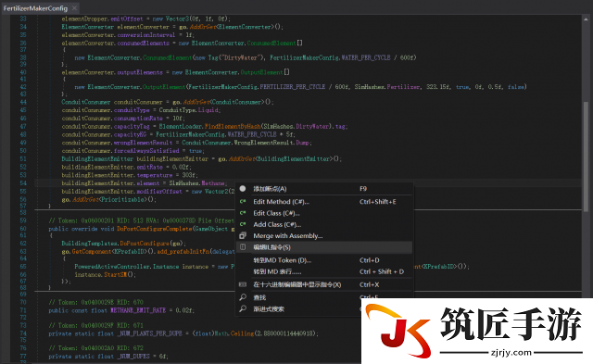Click the Token comment on line 70
This screenshot has width=593, height=364.
tap(96, 302)
